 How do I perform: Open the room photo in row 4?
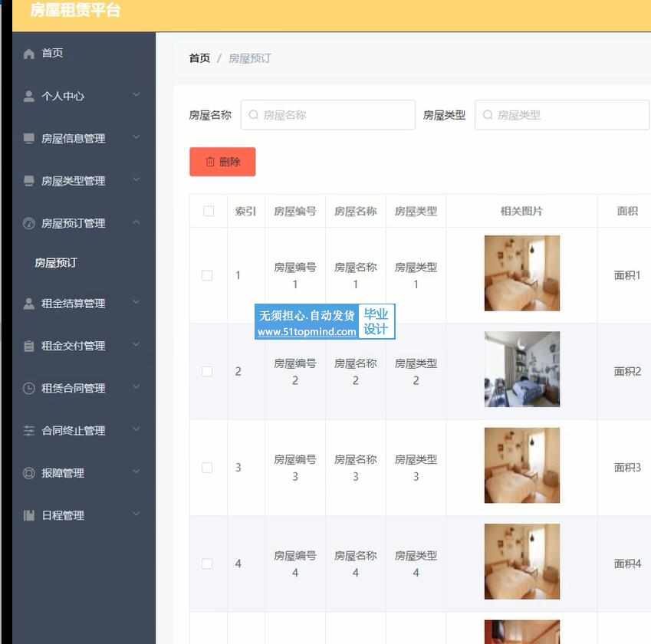tap(522, 561)
